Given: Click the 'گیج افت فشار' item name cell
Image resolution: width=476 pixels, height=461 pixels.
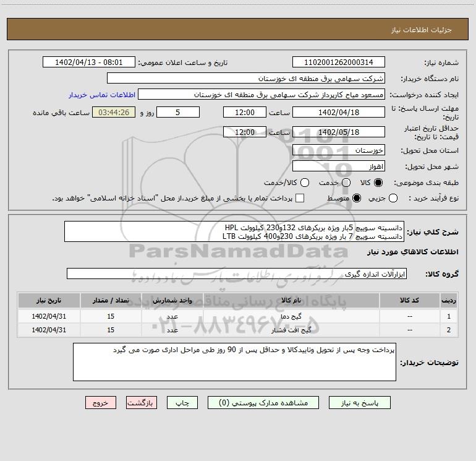Looking at the screenshot, I should 291,330.
